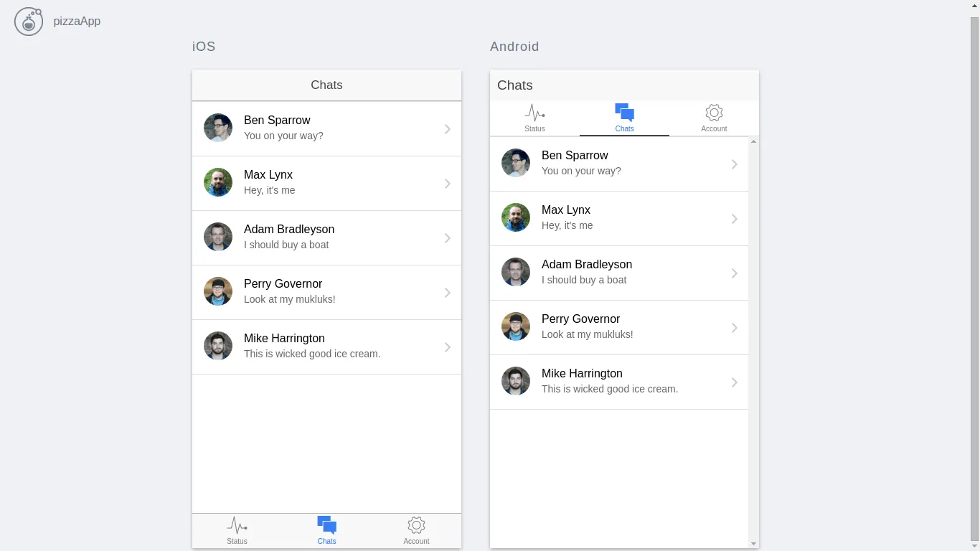Screen dimensions: 980x551
Task: Click Mike Harrington chevron in iOS list
Action: pyautogui.click(x=447, y=347)
